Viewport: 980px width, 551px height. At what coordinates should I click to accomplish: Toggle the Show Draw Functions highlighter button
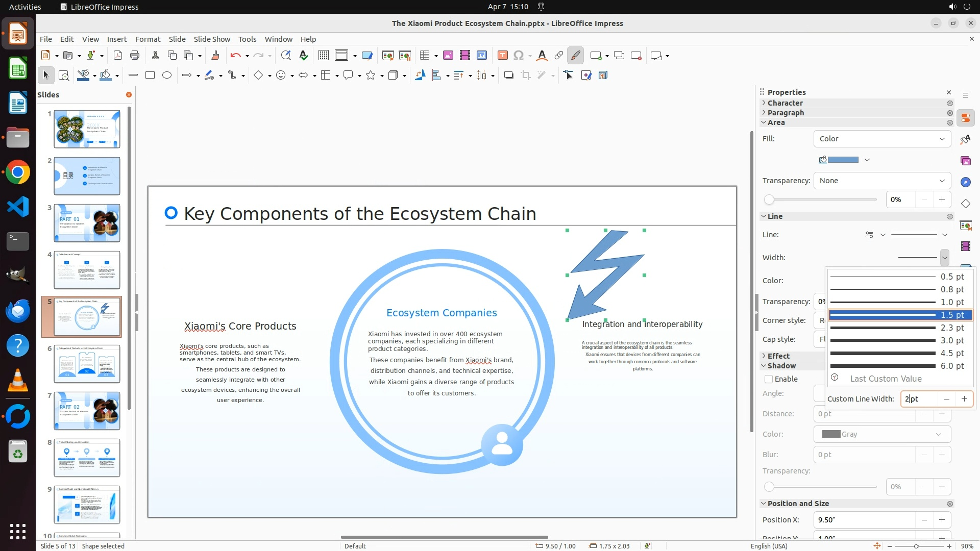click(x=576, y=56)
